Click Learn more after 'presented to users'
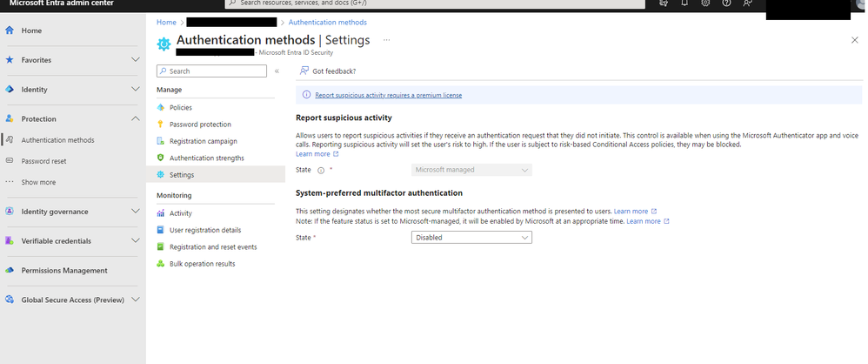 click(636, 211)
